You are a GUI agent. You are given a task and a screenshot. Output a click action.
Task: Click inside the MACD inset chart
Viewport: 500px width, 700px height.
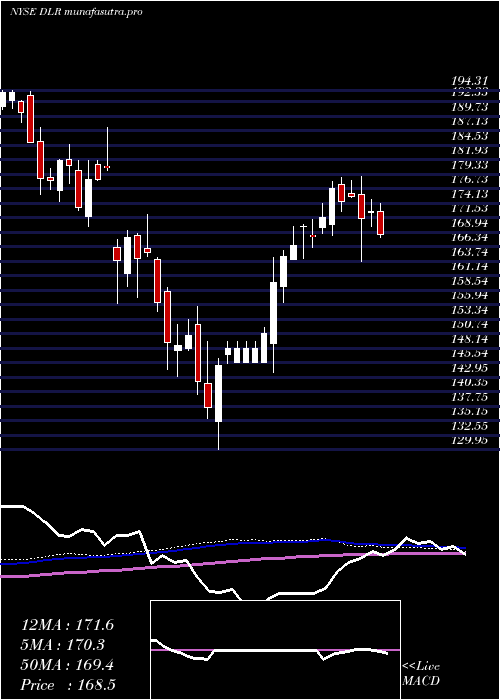coord(275,650)
